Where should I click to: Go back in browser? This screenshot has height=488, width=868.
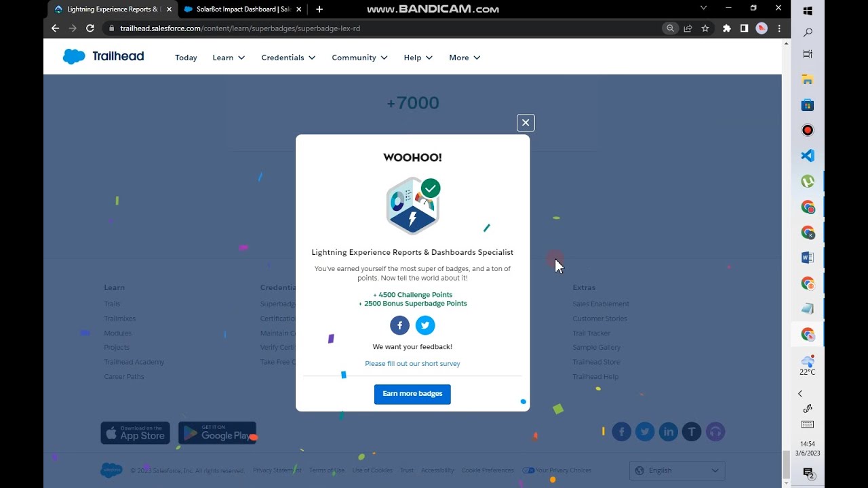pos(56,28)
